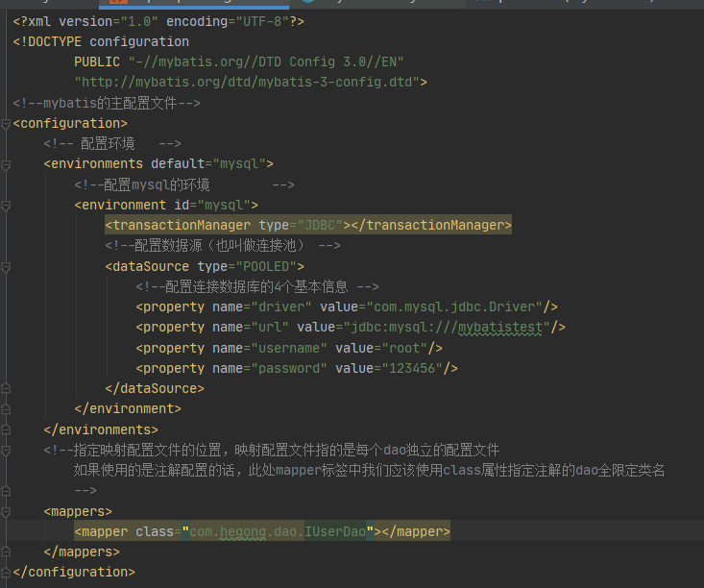704x588 pixels.
Task: Click fold marker beside </environments> closing tag
Action: pyautogui.click(x=6, y=429)
